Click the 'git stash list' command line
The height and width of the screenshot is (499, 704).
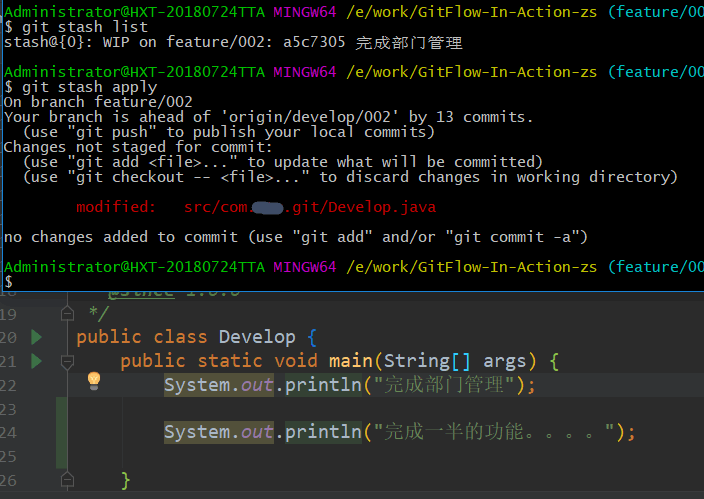76,27
